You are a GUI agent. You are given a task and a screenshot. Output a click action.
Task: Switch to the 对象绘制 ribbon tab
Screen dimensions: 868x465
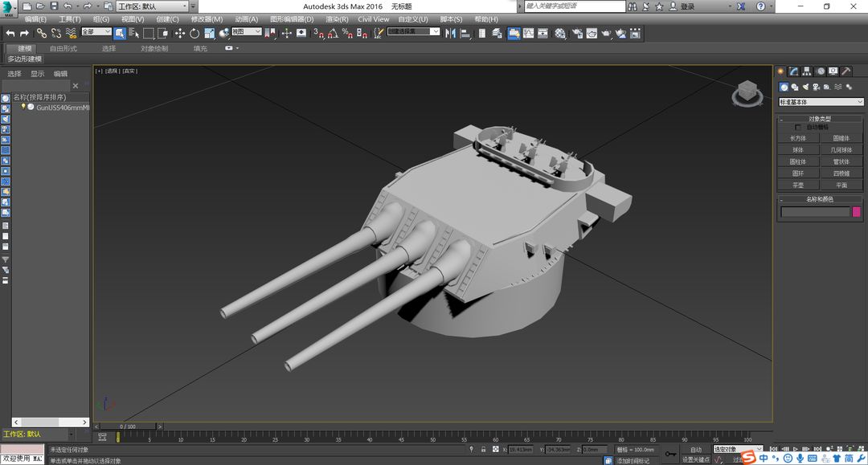pyautogui.click(x=154, y=49)
